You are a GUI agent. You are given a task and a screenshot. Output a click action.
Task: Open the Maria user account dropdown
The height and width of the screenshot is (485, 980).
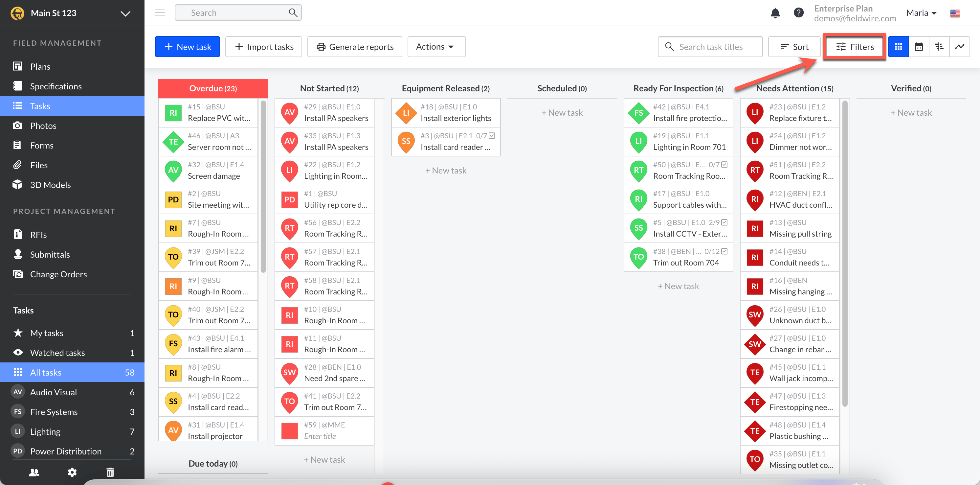point(921,13)
